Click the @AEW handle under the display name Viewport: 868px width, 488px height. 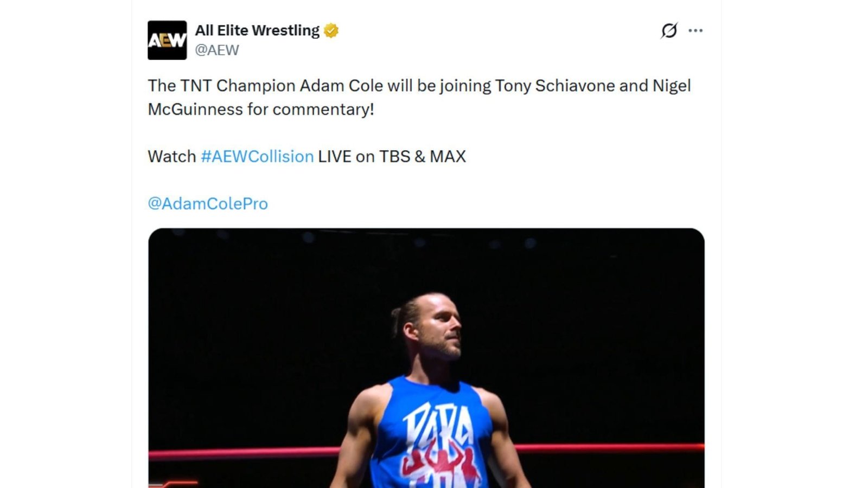219,50
